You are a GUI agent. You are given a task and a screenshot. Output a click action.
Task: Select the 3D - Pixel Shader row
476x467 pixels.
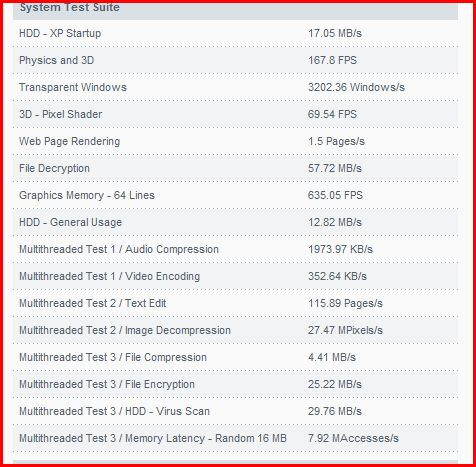tap(235, 114)
